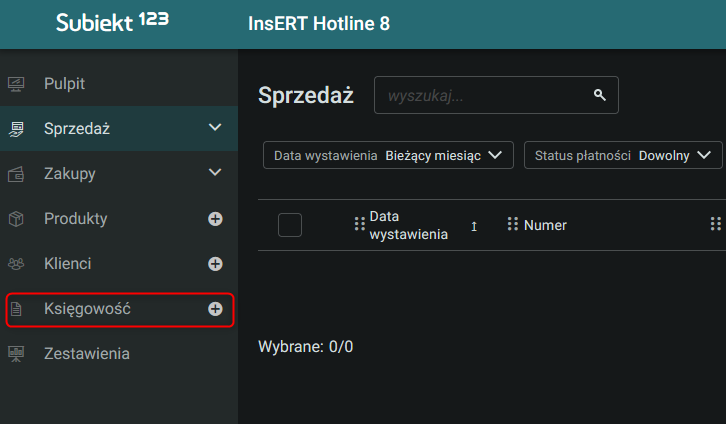Click the Zestawienia chart icon
This screenshot has width=726, height=424.
16,354
